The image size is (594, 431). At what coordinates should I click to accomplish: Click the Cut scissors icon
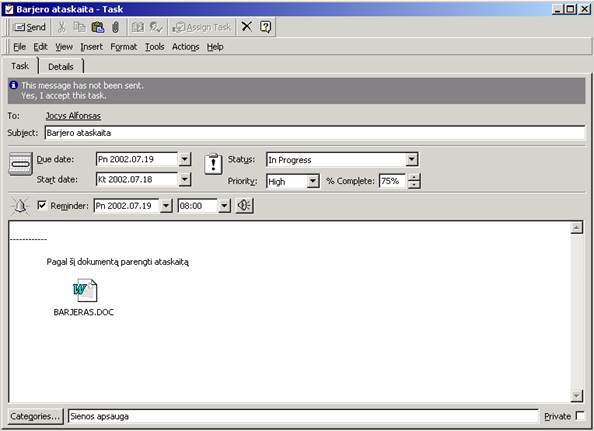tap(61, 27)
